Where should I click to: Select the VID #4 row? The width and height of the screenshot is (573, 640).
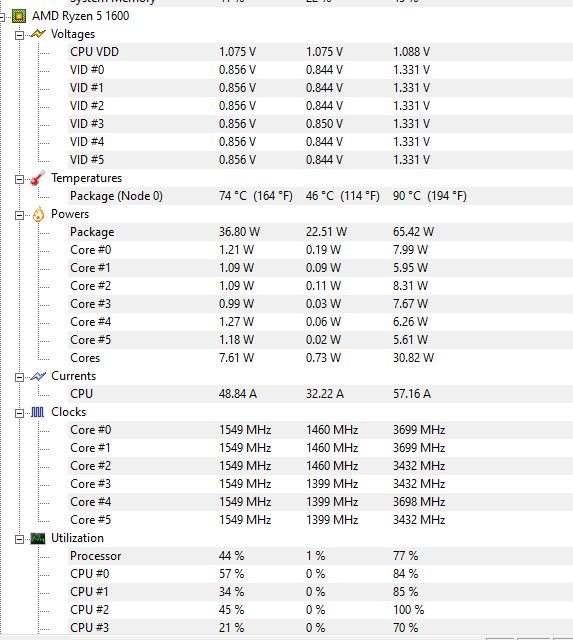click(x=320, y=142)
